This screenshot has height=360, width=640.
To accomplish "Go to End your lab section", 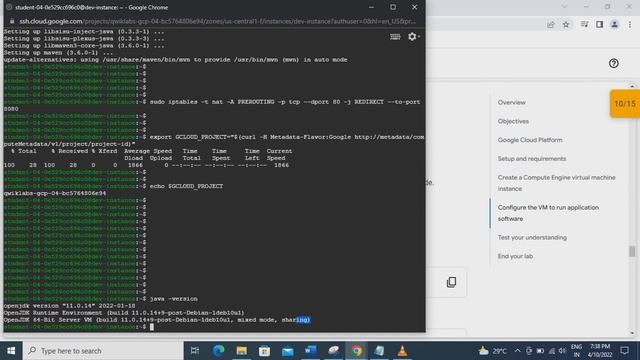I will 515,256.
